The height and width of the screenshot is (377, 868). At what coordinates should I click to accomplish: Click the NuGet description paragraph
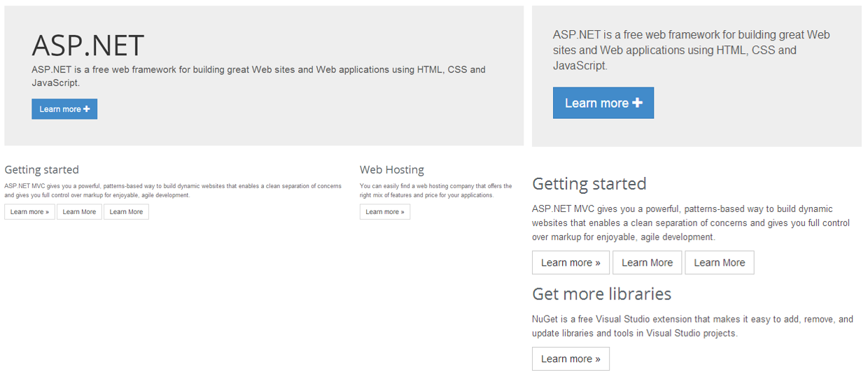(692, 326)
